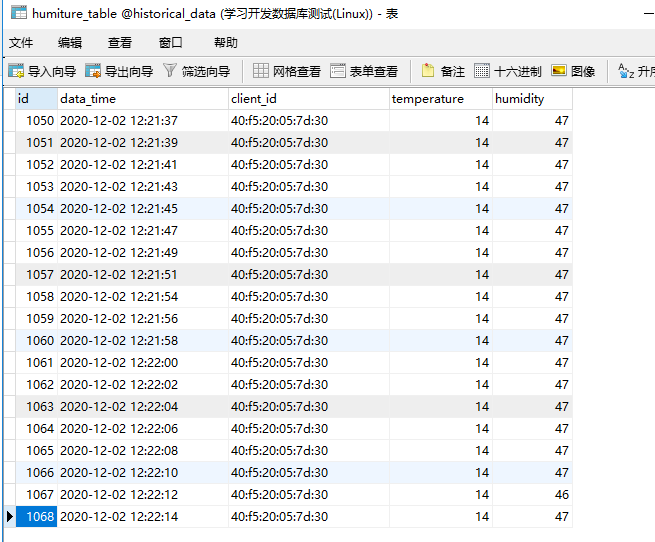This screenshot has width=655, height=542.
Task: Click the id column header
Action: click(x=36, y=99)
